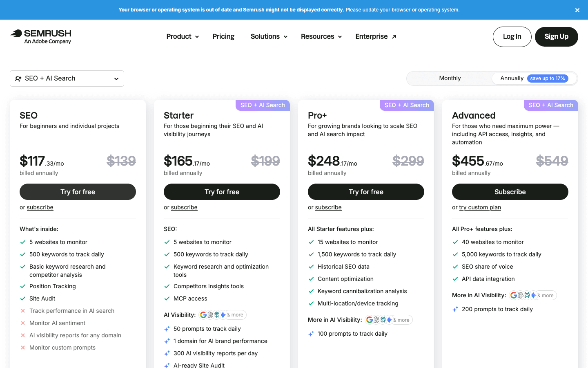Click checkmark beside Site Audit
This screenshot has height=368, width=588.
[23, 298]
